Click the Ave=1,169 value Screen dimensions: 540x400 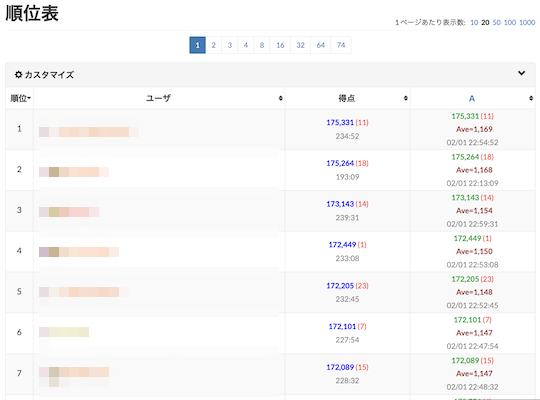(x=474, y=129)
